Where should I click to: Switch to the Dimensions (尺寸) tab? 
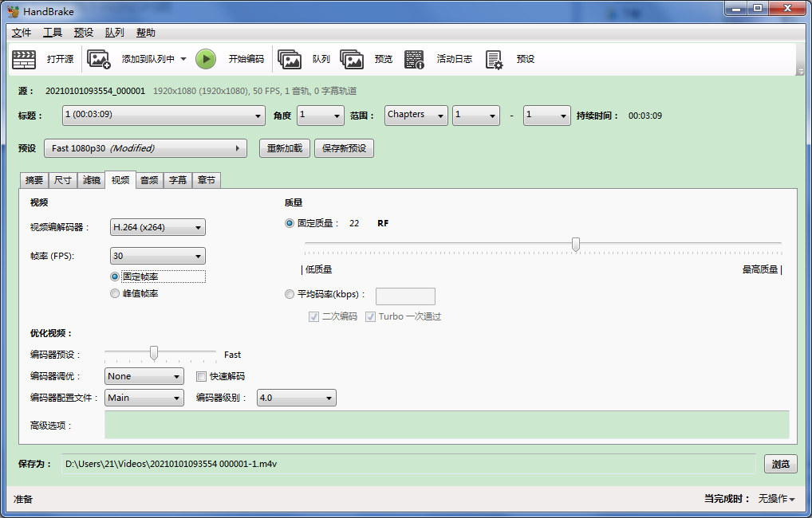pos(63,180)
